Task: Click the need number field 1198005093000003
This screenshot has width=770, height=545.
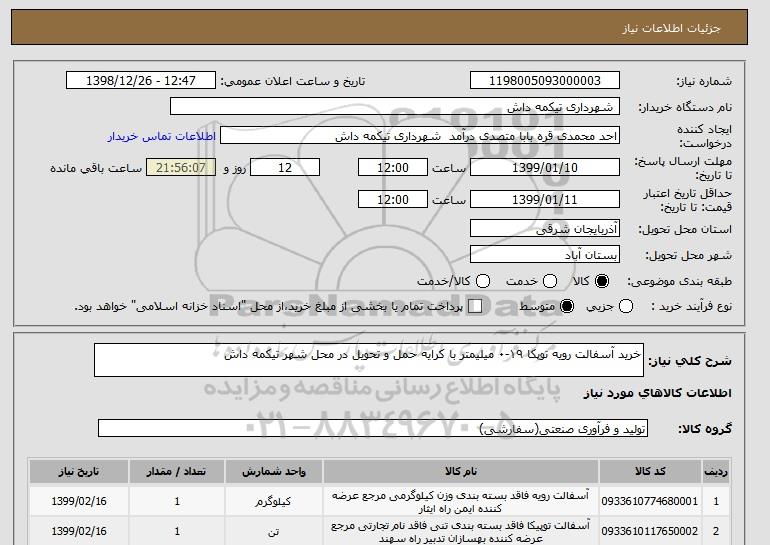Action: point(545,81)
